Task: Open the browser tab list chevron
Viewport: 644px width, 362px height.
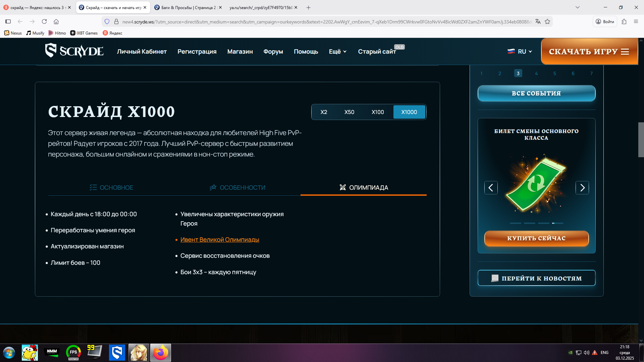Action: (x=578, y=7)
